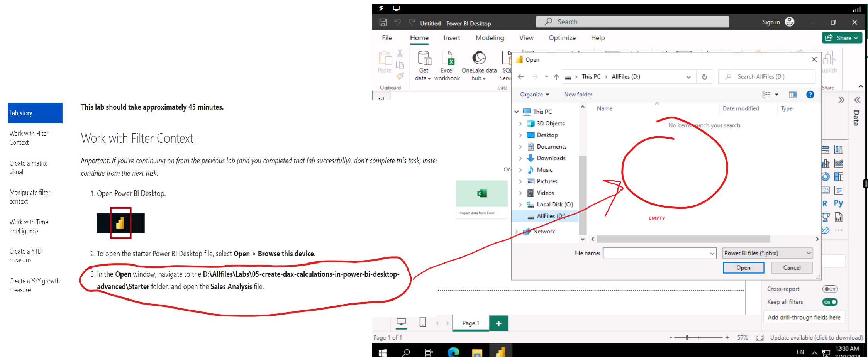
Task: Click New folder in Open dialog
Action: (x=578, y=95)
